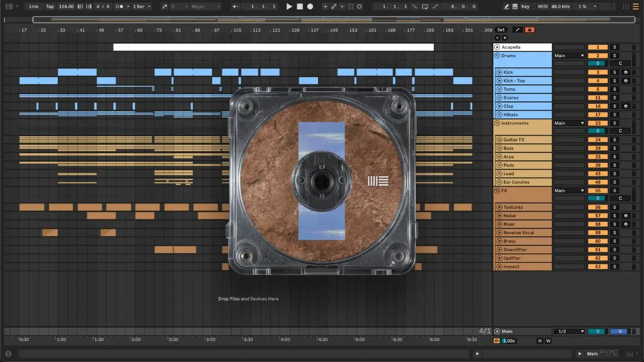The height and width of the screenshot is (362, 644).
Task: Open MIDI mapping mode
Action: (542, 7)
